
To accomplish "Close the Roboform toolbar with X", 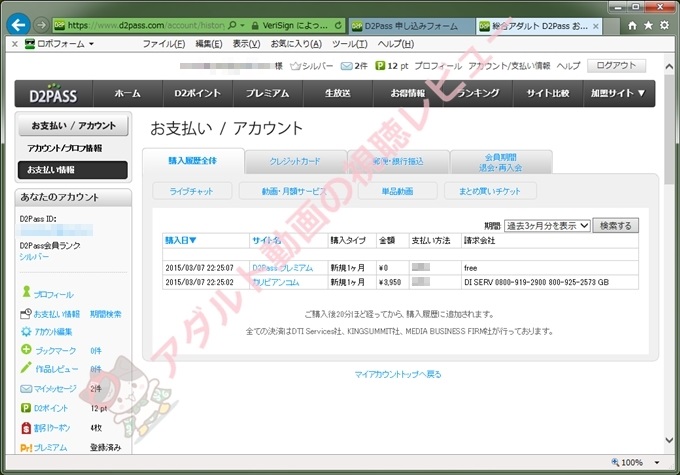I will click(14, 44).
